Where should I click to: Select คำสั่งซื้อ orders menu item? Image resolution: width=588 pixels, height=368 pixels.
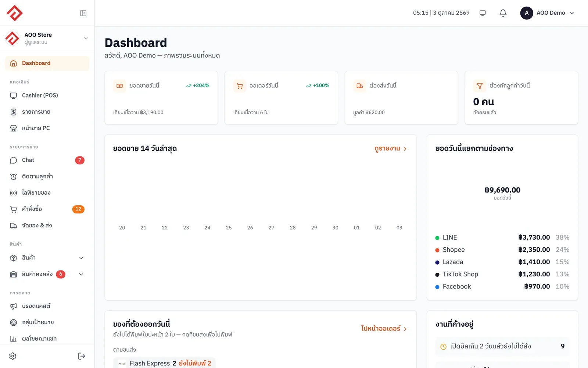tap(47, 209)
